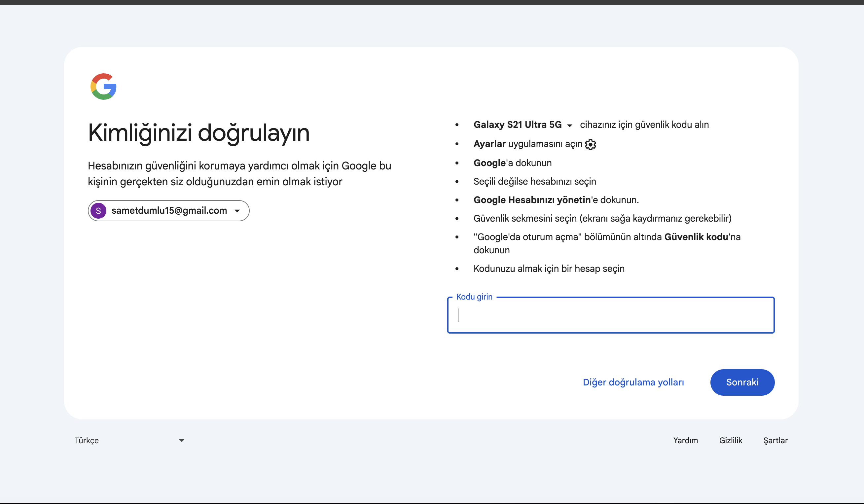This screenshot has height=504, width=864.
Task: Click the settings gear icon beside Ayarlar
Action: [591, 144]
